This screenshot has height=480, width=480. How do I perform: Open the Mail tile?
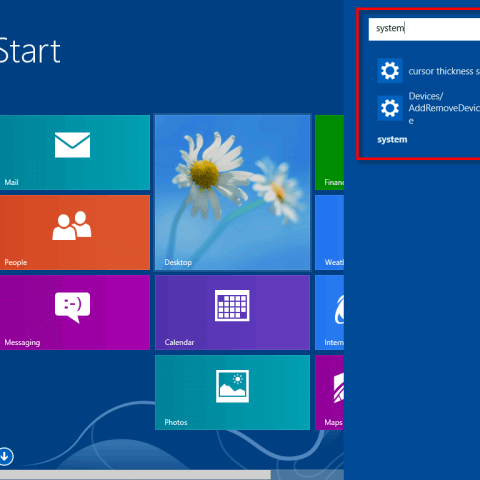click(x=75, y=152)
